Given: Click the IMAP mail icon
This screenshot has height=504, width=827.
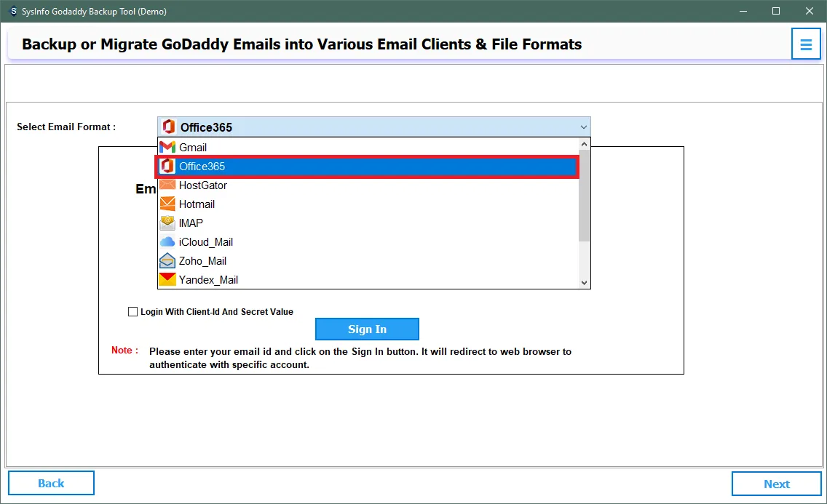Looking at the screenshot, I should (167, 223).
